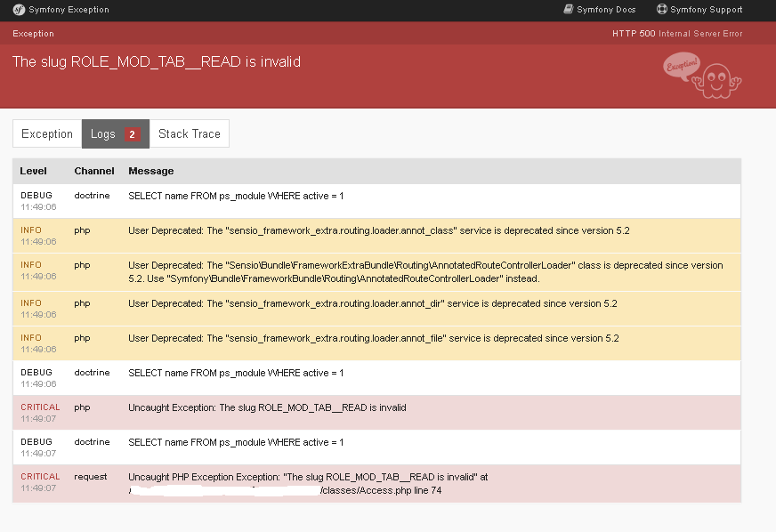Click the 'request' channel cell

tap(91, 477)
